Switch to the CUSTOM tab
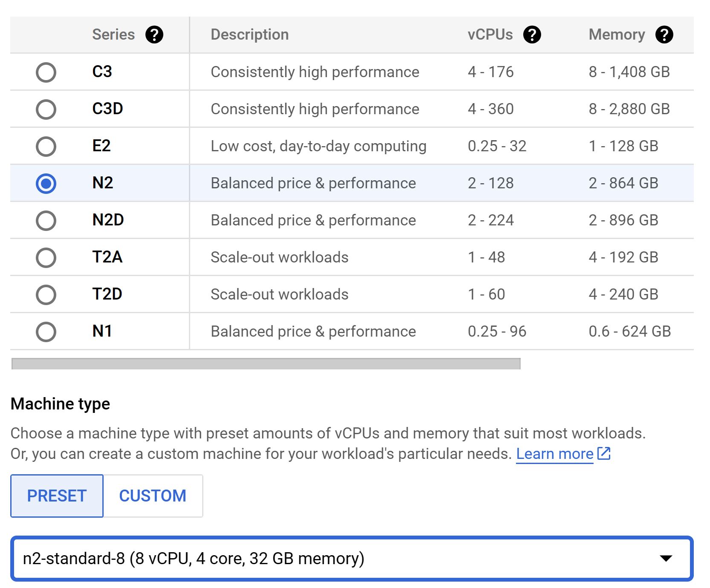The height and width of the screenshot is (588, 710). click(153, 496)
